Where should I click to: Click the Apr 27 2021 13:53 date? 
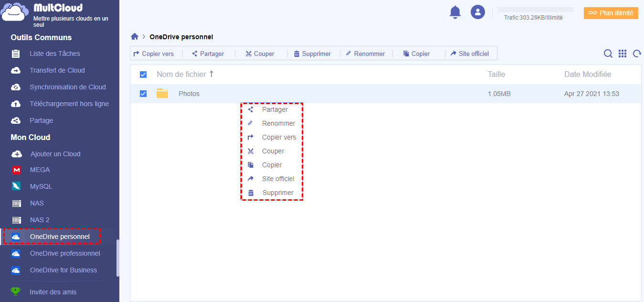click(591, 94)
